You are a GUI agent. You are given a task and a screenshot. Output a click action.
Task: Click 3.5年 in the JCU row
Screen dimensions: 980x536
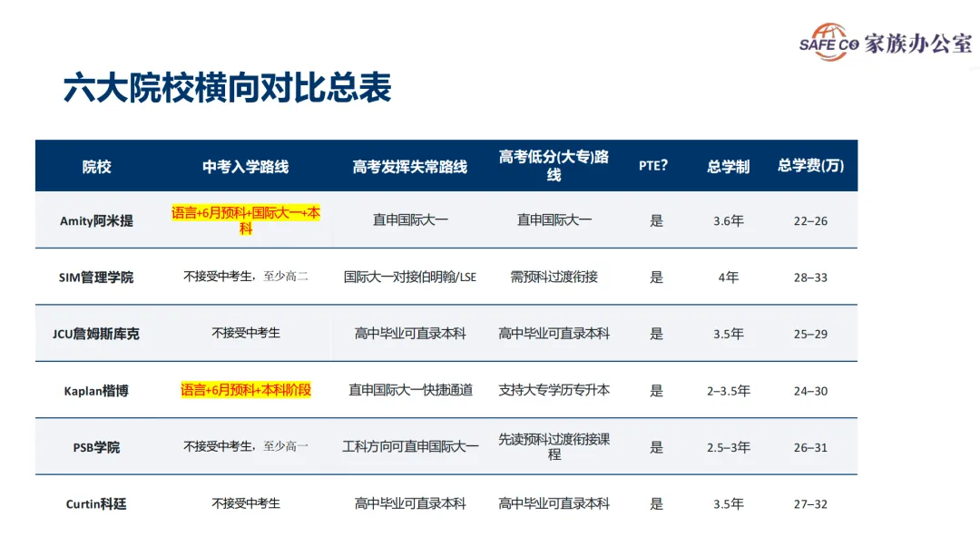[x=728, y=335]
